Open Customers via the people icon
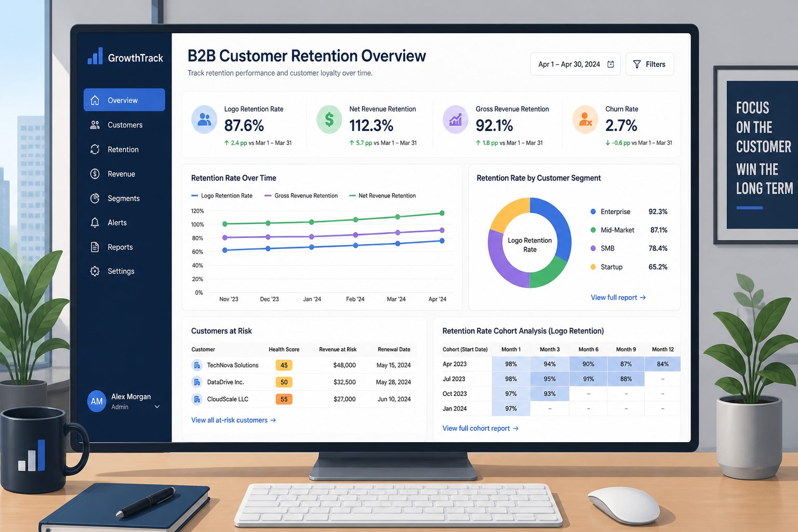 tap(95, 125)
